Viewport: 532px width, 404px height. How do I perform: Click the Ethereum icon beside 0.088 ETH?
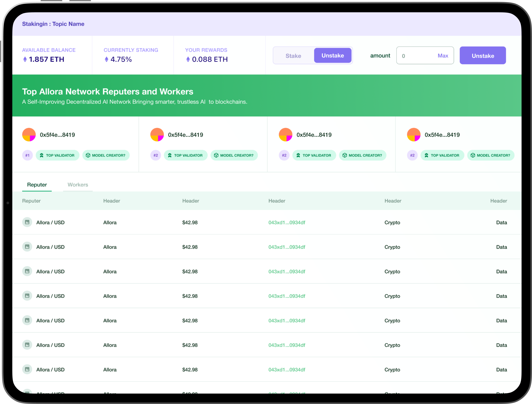(x=188, y=59)
